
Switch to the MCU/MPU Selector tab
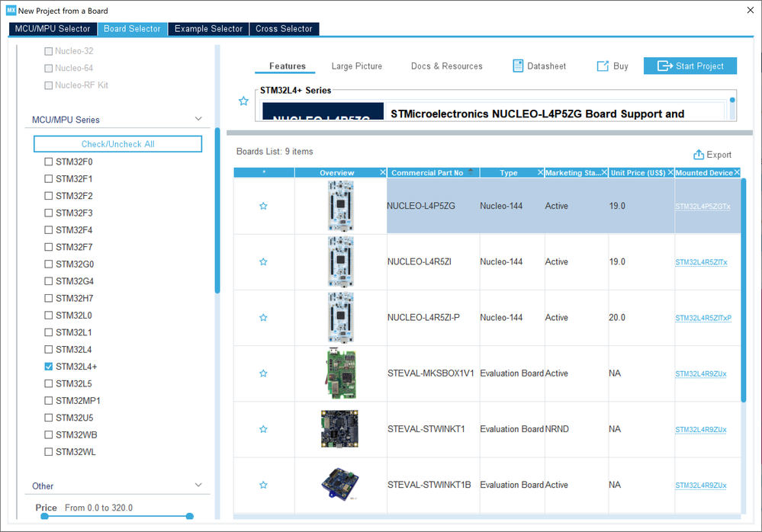(x=53, y=29)
